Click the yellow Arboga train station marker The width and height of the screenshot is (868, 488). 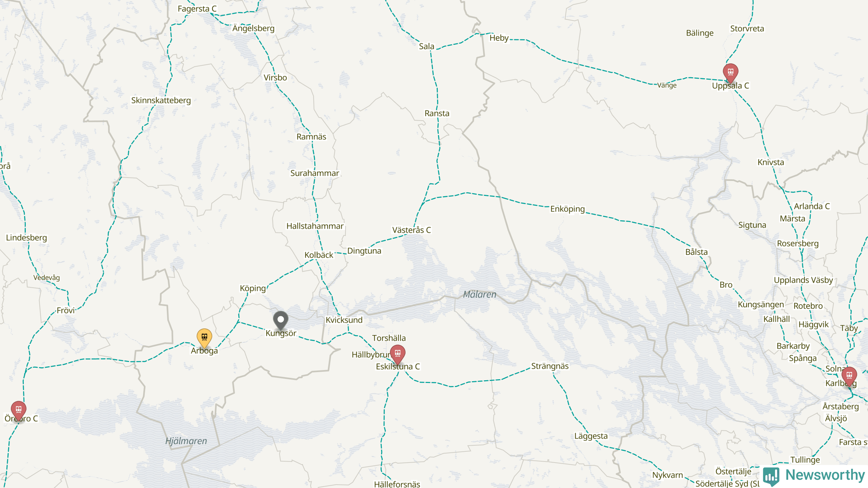pyautogui.click(x=204, y=338)
